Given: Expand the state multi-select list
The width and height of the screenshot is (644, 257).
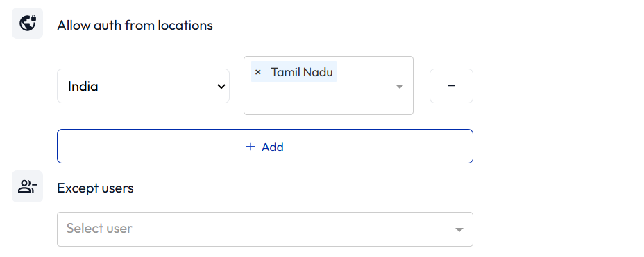Looking at the screenshot, I should tap(328, 86).
